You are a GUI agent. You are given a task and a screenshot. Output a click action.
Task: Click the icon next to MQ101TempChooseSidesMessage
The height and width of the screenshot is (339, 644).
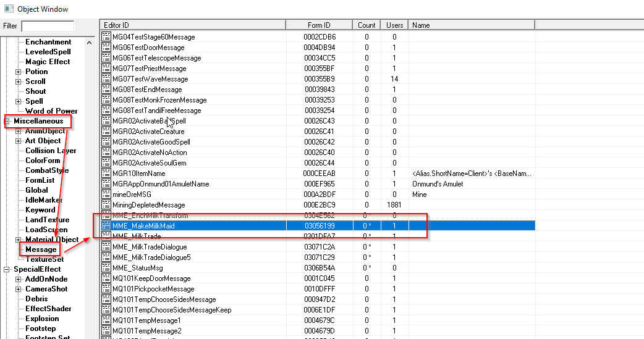point(106,299)
